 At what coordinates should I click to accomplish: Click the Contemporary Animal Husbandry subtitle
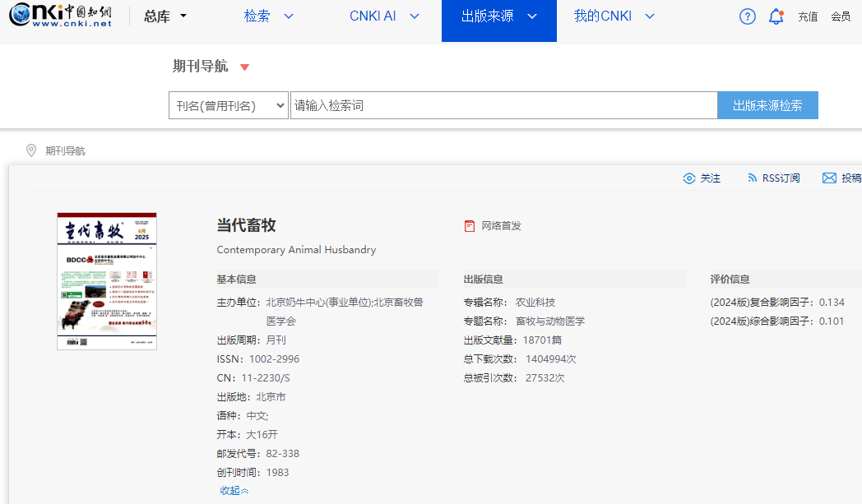tap(296, 249)
